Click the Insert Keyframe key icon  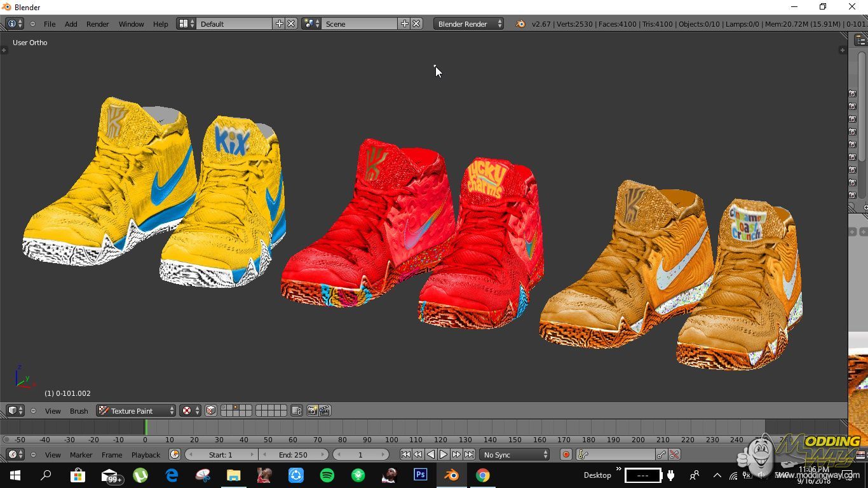click(x=661, y=454)
